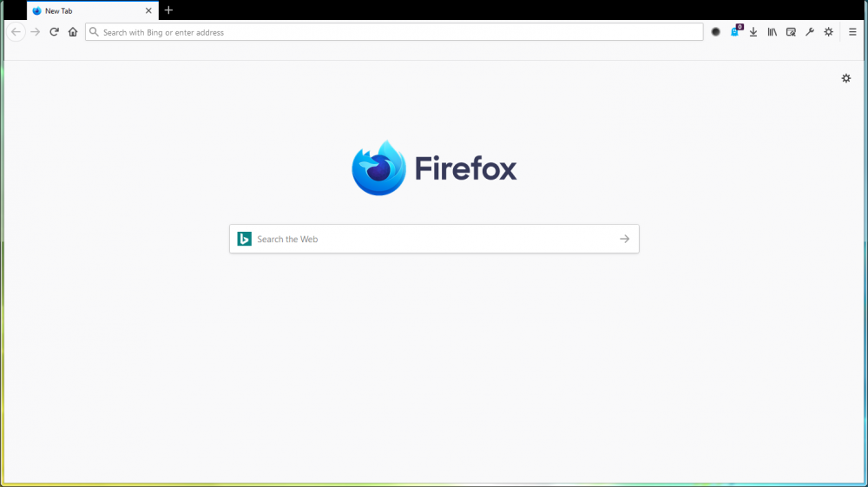Click the black circle extension icon

(x=716, y=32)
